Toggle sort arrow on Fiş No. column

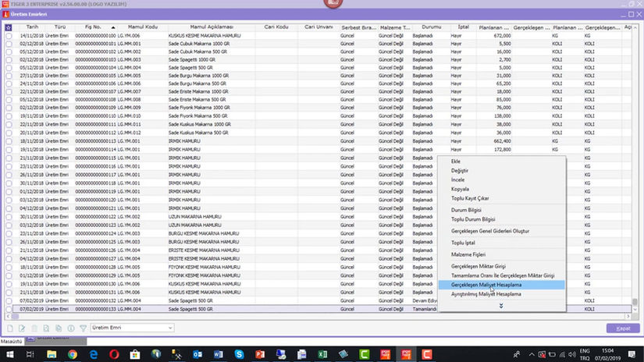(x=113, y=27)
